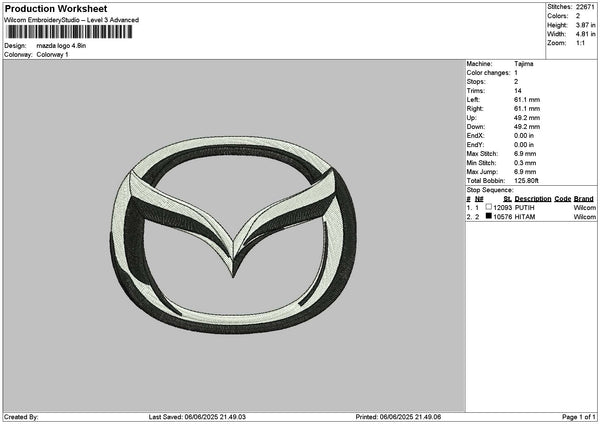Click the Color changes value 1
600x424 pixels.
coord(516,73)
